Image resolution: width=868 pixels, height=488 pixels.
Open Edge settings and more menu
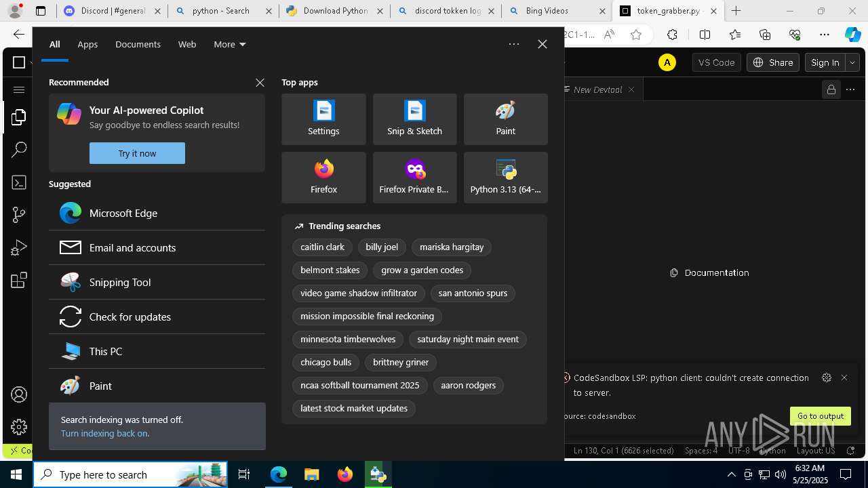click(x=825, y=35)
